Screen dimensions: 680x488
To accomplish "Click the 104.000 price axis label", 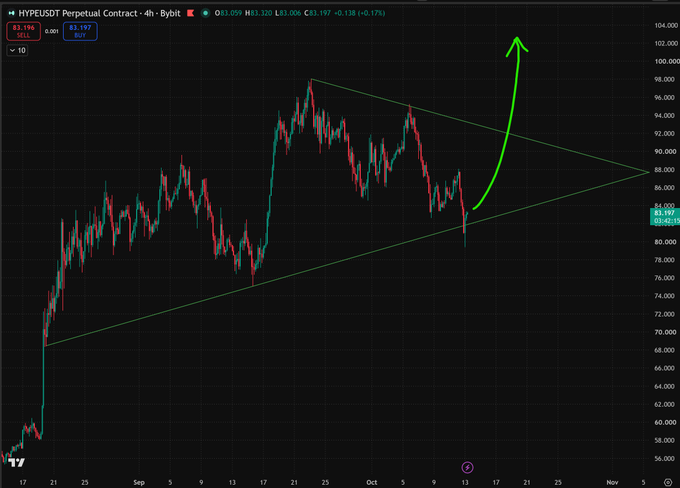I will pos(666,25).
